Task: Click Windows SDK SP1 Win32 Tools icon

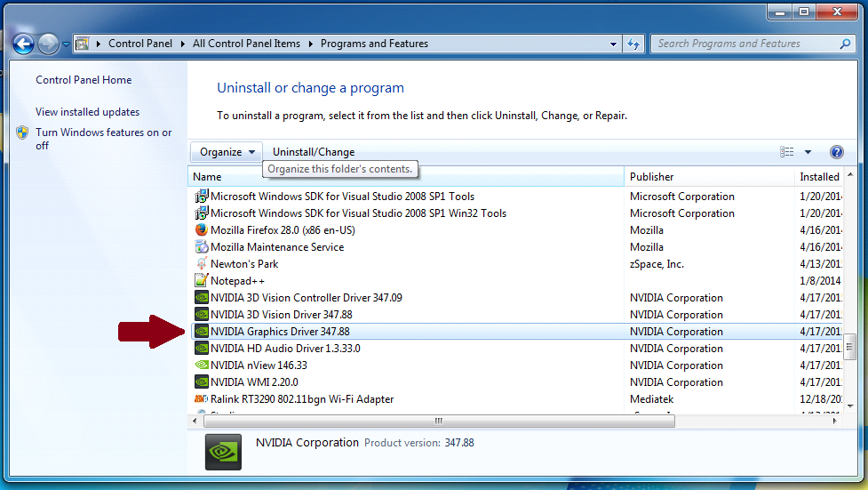Action: coord(202,213)
